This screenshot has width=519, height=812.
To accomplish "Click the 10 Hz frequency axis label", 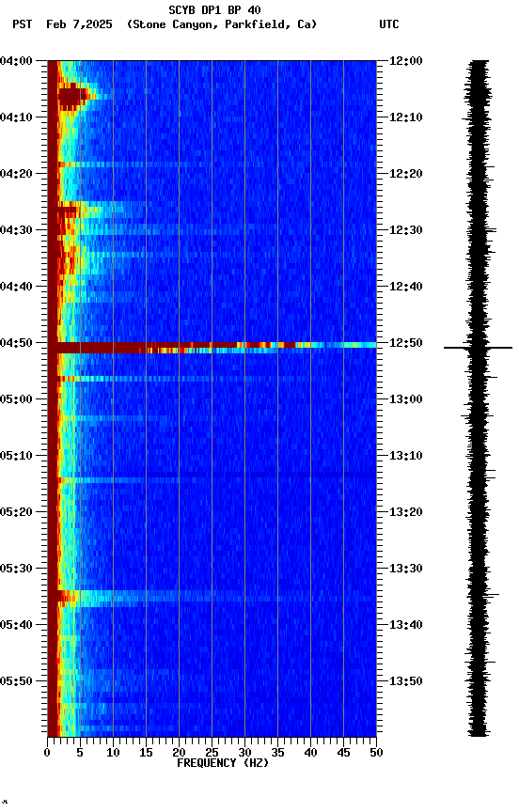I will (x=113, y=753).
